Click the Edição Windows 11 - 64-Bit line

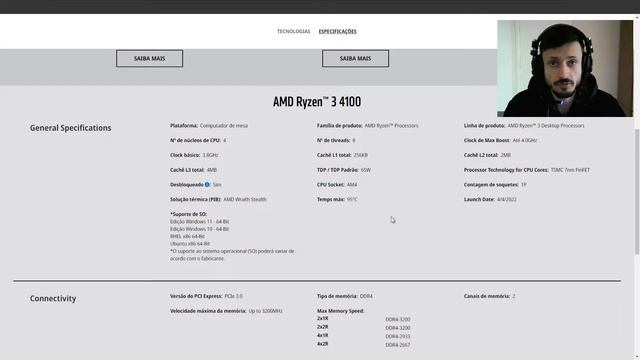[200, 222]
